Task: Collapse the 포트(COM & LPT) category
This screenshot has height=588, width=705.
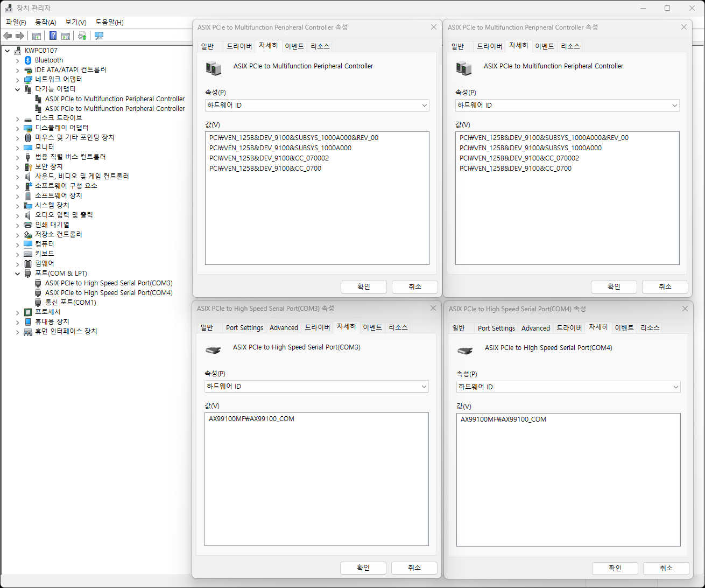Action: 17,274
